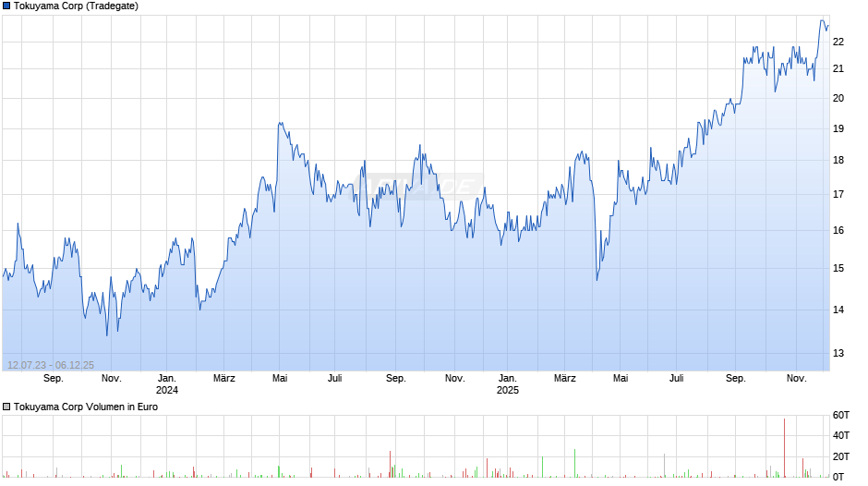Click the 'Jan. 2024' time axis label
868x486 pixels.
pos(166,384)
